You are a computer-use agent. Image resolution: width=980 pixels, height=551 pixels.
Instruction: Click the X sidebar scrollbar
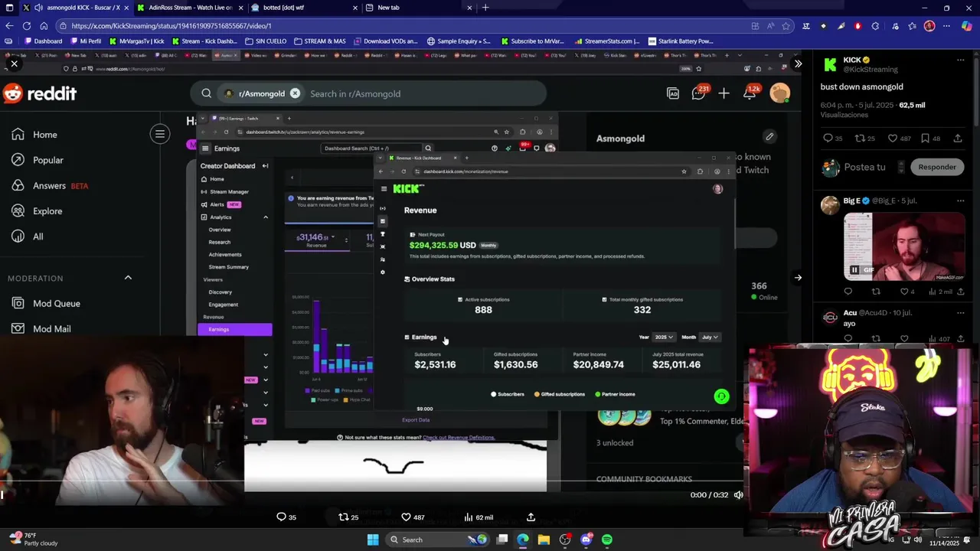click(x=975, y=92)
